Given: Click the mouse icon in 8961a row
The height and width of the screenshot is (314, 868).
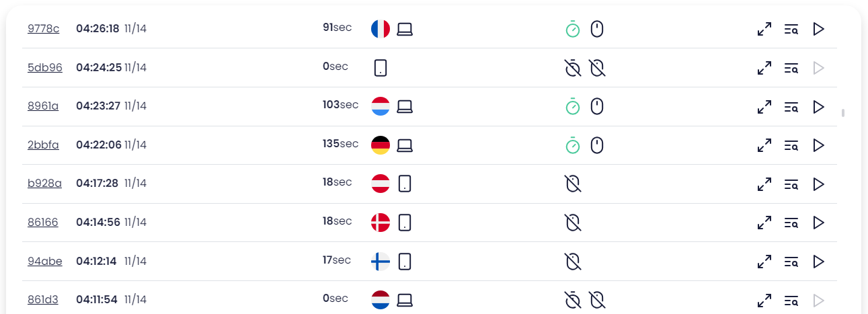Looking at the screenshot, I should [x=597, y=106].
